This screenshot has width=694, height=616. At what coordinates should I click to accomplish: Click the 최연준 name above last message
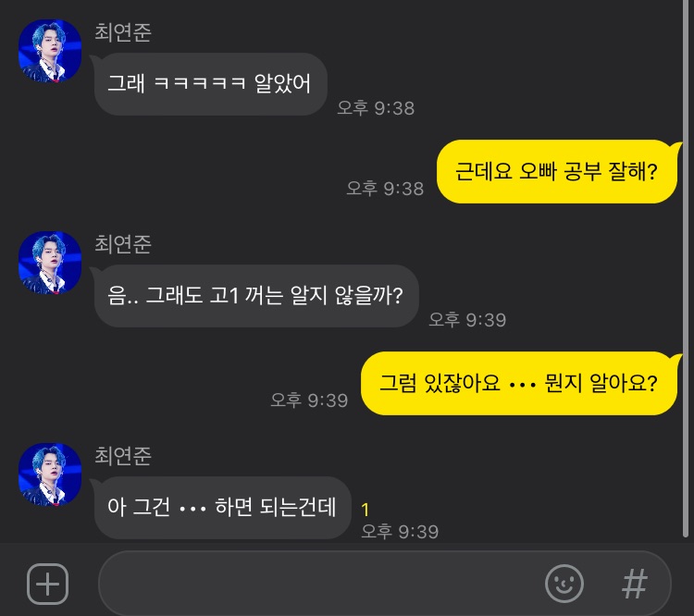pos(123,456)
